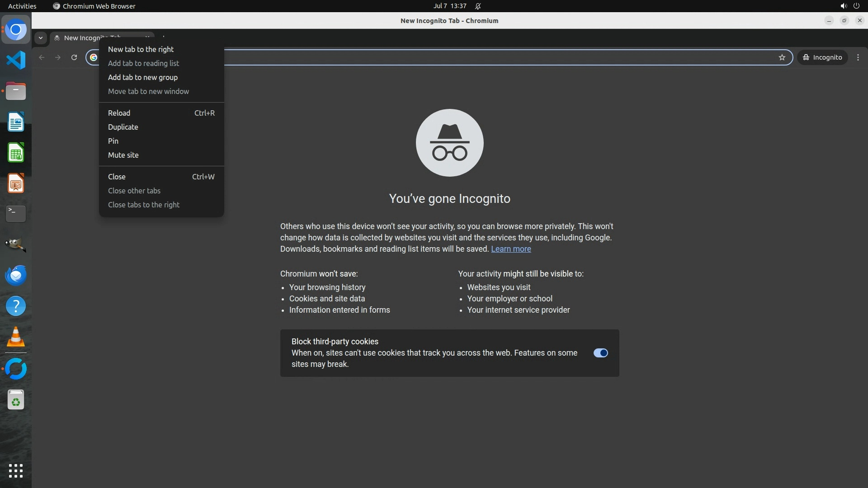Viewport: 868px width, 488px height.
Task: Select Mute site menu entry
Action: click(x=123, y=155)
